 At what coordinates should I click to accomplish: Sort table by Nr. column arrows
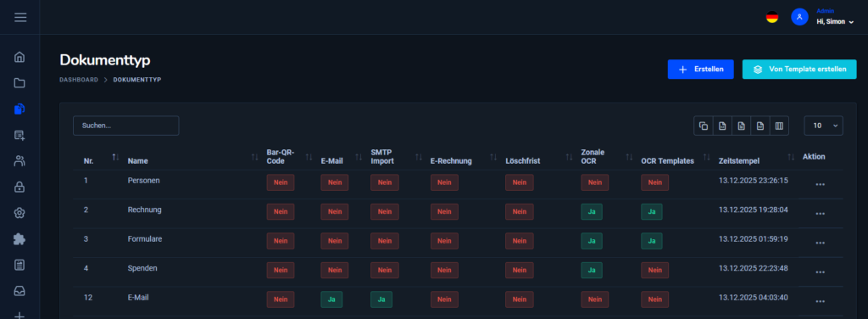[x=115, y=157]
